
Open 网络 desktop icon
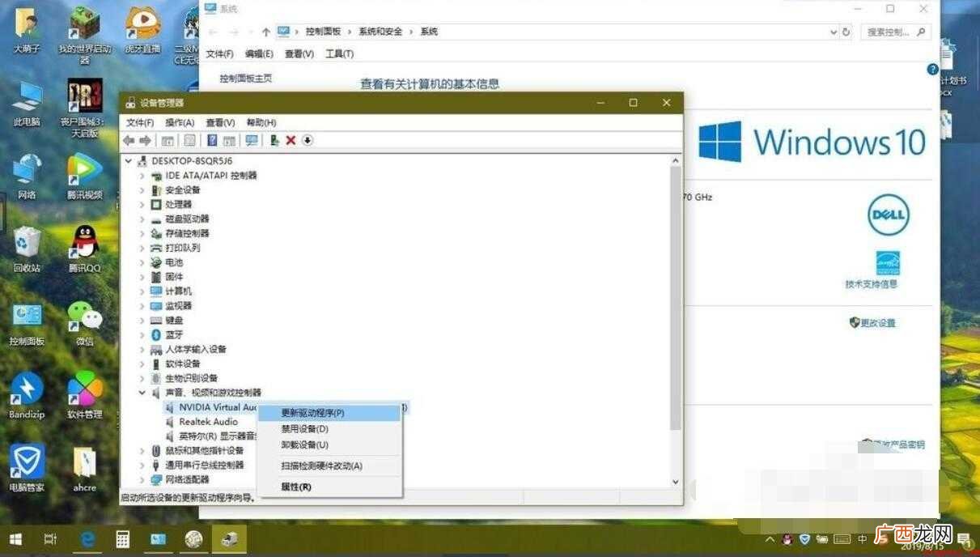point(27,176)
